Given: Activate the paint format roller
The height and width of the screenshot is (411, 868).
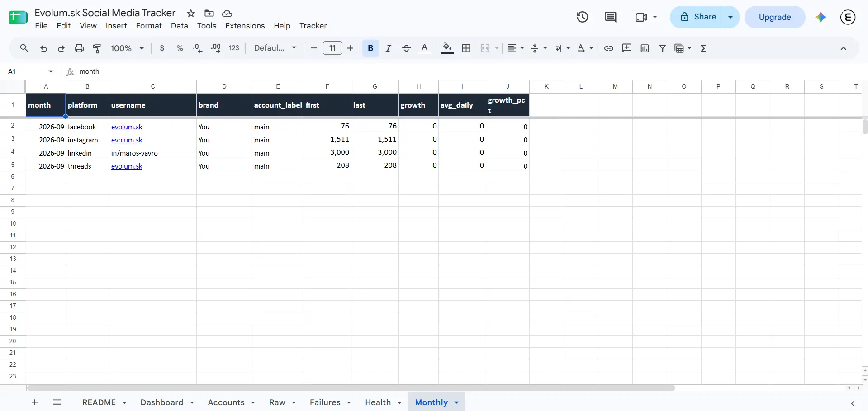Looking at the screenshot, I should coord(97,48).
